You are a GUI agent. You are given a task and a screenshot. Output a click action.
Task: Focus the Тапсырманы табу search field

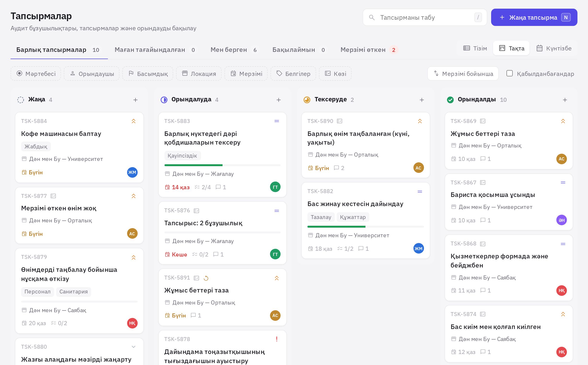(425, 17)
